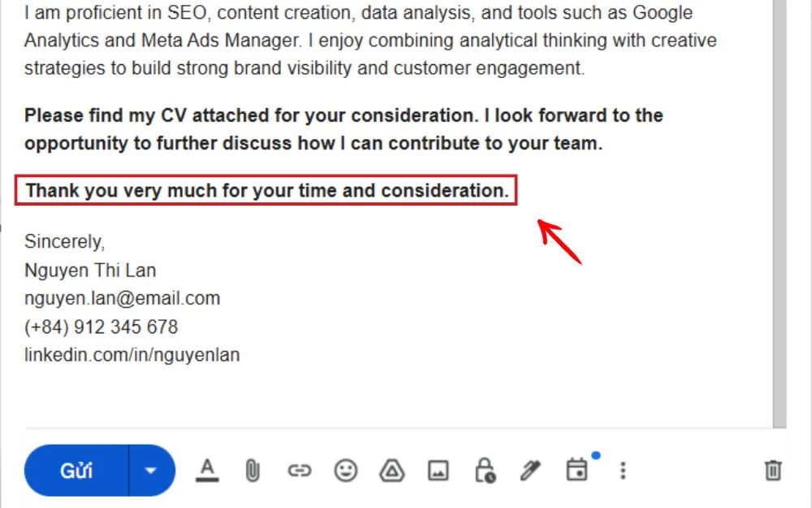Click the linkedin.com/in/nguyenlan text

132,355
